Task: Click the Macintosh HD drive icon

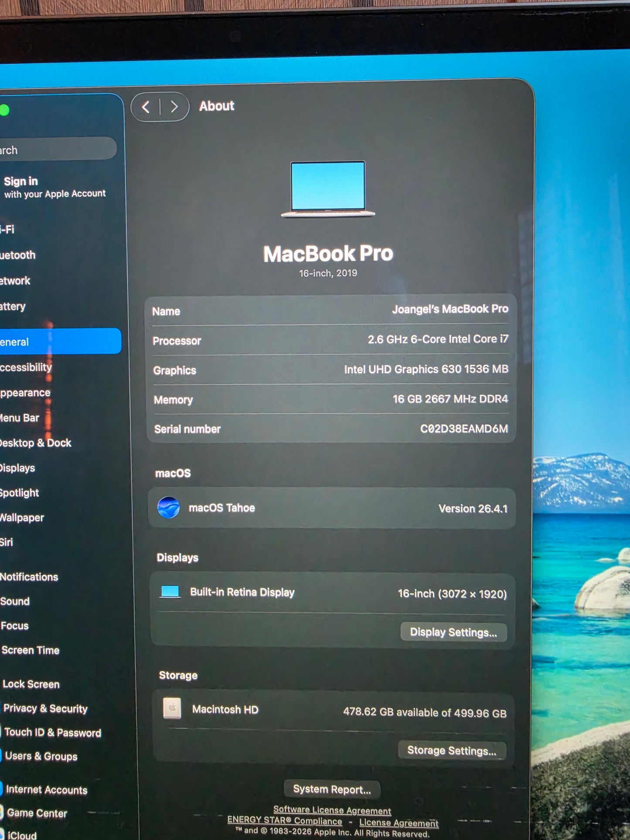Action: [172, 708]
